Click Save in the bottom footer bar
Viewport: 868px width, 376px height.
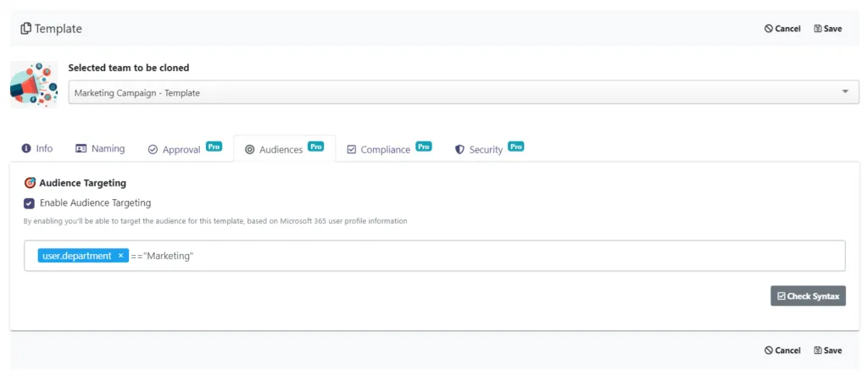(827, 350)
